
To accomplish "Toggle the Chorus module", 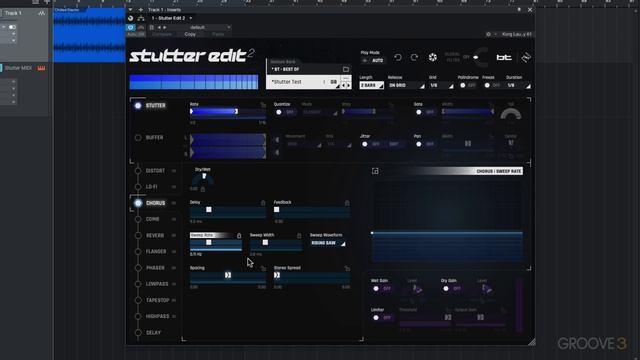I will 138,203.
